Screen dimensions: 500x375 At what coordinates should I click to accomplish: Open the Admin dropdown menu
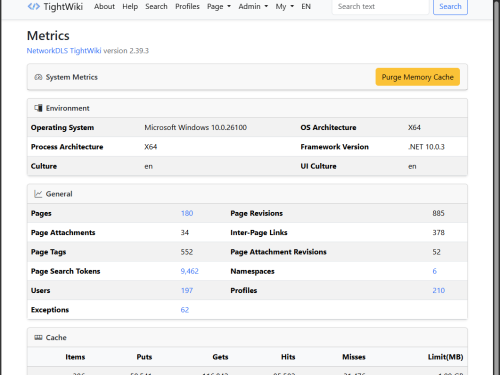(253, 6)
